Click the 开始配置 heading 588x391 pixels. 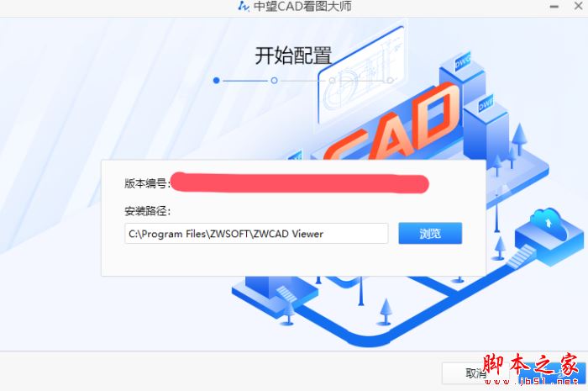pos(294,55)
